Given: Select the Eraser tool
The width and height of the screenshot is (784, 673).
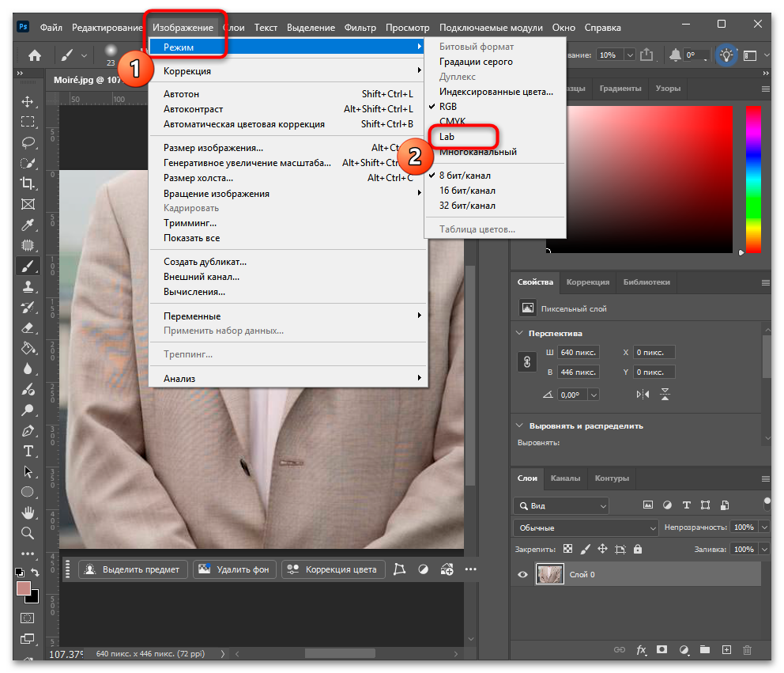Looking at the screenshot, I should pos(28,327).
